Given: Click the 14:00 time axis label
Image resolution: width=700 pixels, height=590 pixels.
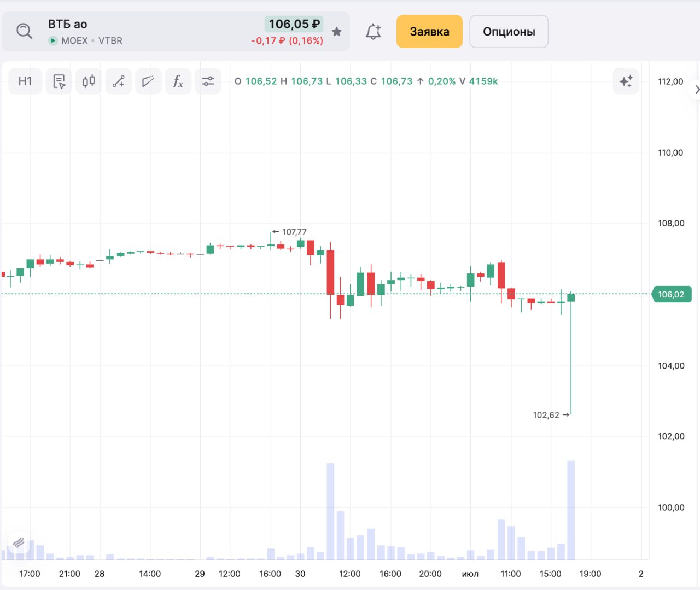Looking at the screenshot, I should pyautogui.click(x=150, y=574).
